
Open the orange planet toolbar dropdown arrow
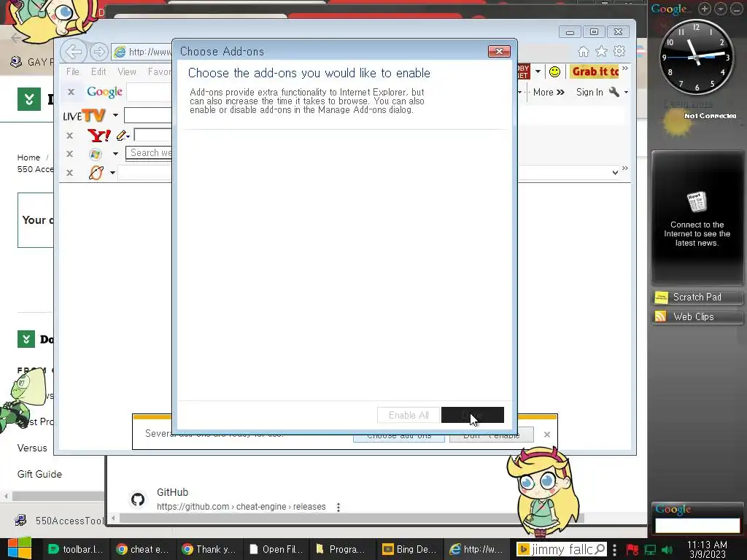click(112, 172)
